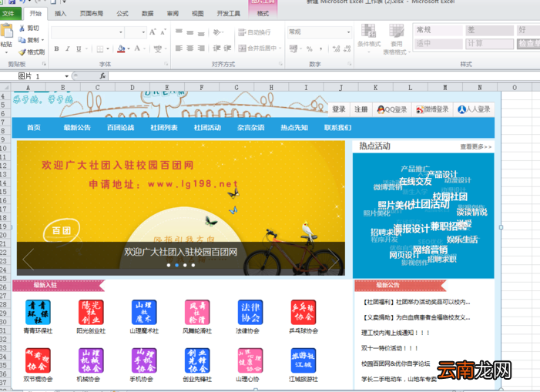This screenshot has height=392, width=540.
Task: Click the insert function fx icon
Action: 102,75
